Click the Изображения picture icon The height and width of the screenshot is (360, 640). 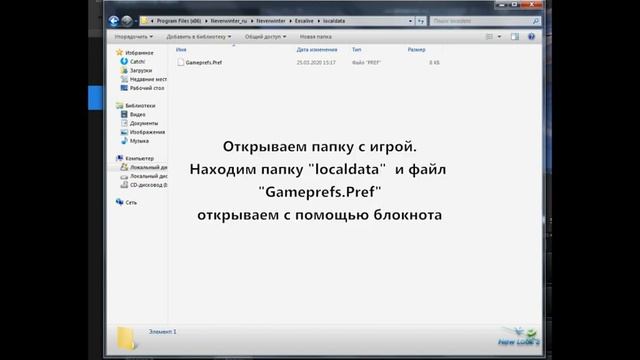pyautogui.click(x=124, y=132)
